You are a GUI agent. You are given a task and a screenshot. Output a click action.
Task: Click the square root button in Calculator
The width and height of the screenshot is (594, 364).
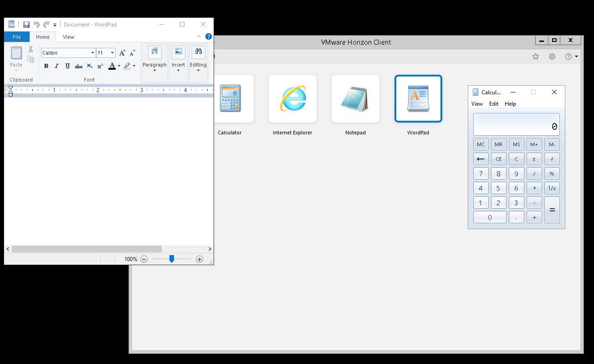pyautogui.click(x=552, y=159)
